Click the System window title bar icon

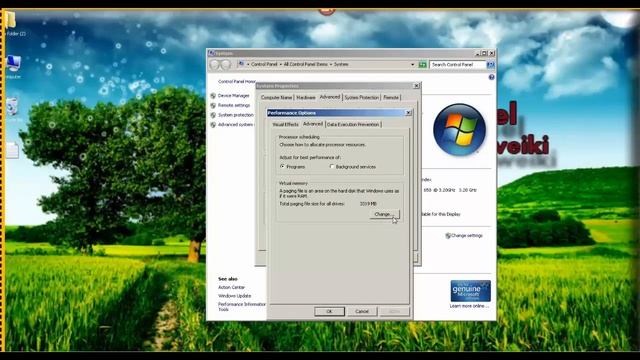[x=211, y=53]
